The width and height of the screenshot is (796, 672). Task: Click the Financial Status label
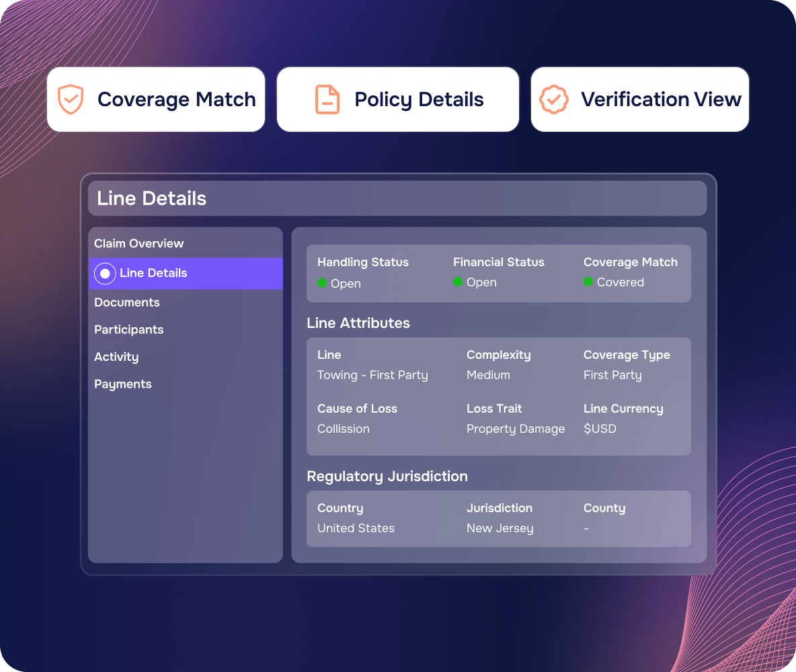(499, 262)
